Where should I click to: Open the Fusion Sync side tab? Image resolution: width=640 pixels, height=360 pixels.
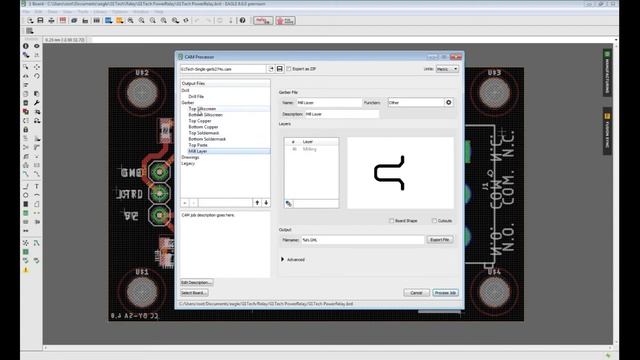tap(607, 131)
